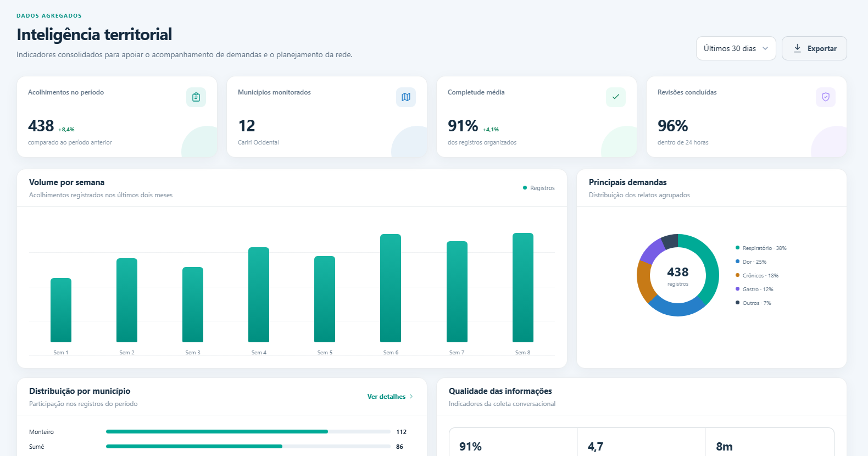The height and width of the screenshot is (456, 868).
Task: Click the Gastro · 12% legend entry
Action: click(x=754, y=290)
